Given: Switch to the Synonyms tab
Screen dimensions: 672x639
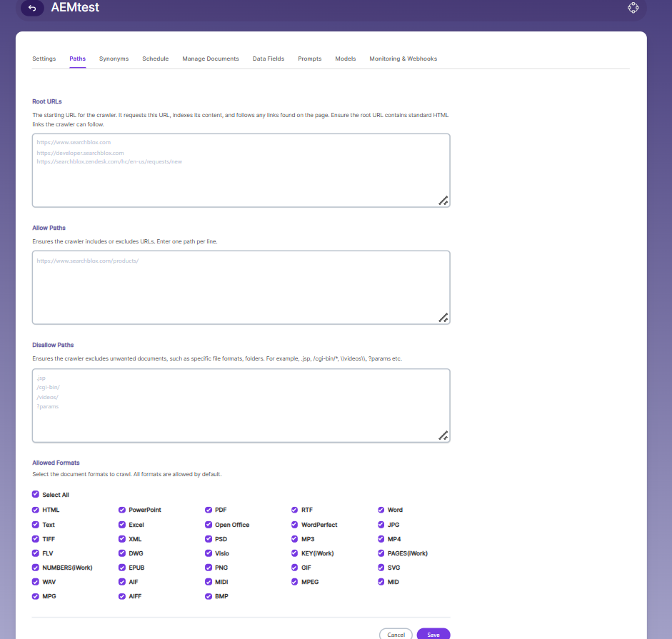Looking at the screenshot, I should (x=114, y=59).
